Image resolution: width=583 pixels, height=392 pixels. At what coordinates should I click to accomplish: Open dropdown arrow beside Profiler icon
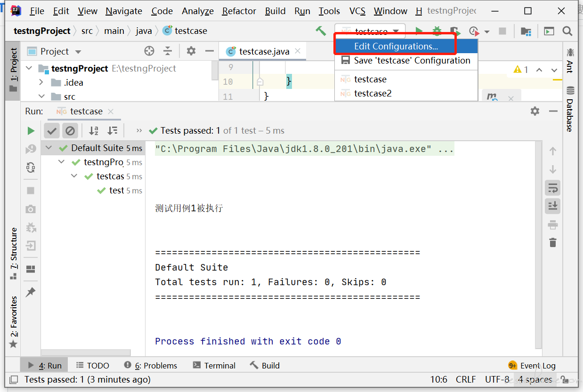[487, 32]
